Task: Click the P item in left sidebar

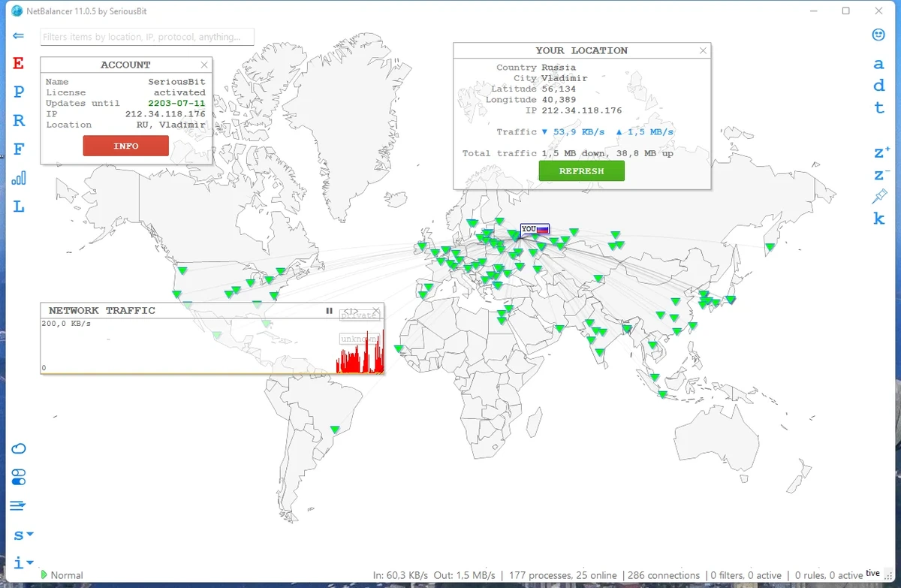Action: pyautogui.click(x=19, y=92)
